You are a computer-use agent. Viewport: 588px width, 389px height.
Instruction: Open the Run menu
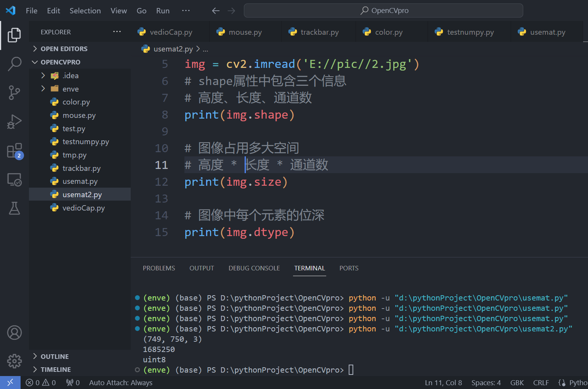pos(163,11)
